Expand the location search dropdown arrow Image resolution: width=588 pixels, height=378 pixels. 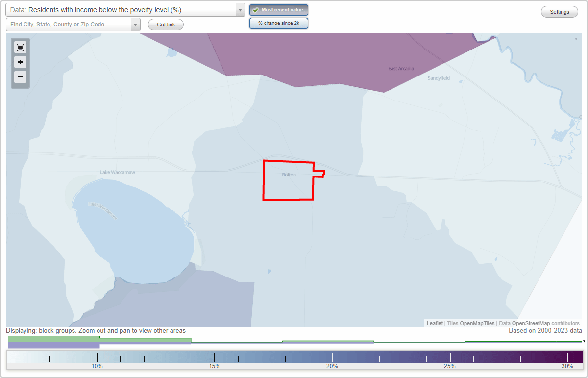(136, 24)
